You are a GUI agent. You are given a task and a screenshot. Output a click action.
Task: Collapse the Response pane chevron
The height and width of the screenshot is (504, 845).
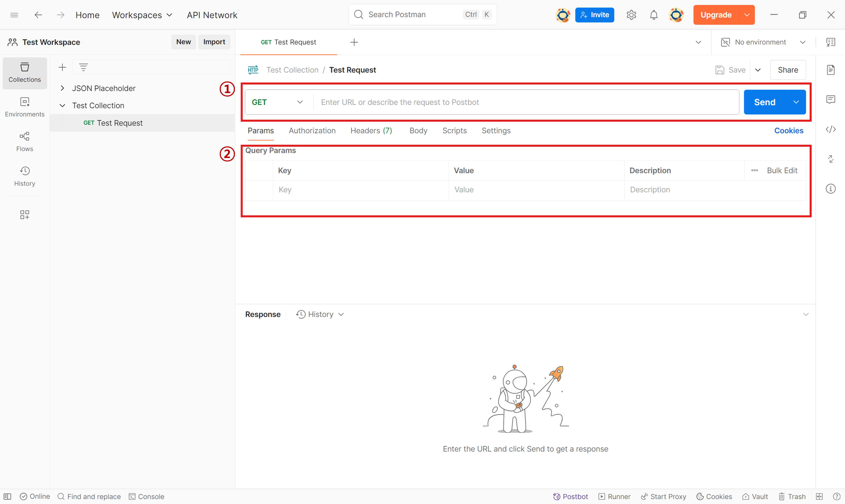(806, 314)
